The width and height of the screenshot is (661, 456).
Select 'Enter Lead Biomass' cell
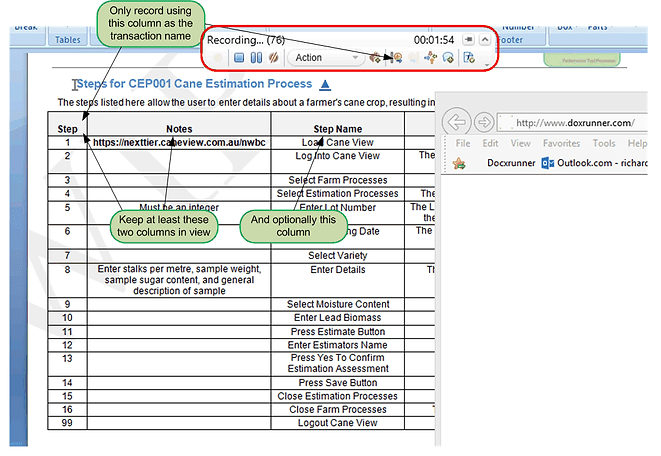click(338, 318)
